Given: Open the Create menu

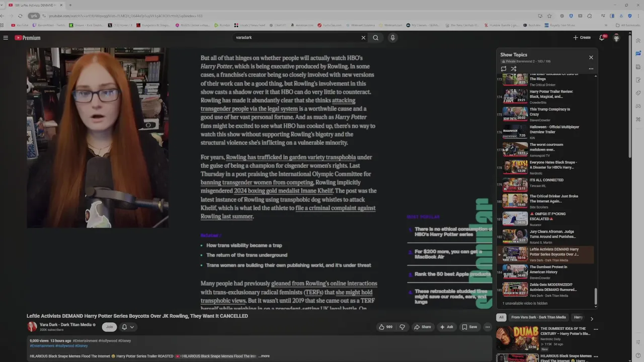Looking at the screenshot, I should pos(582,38).
